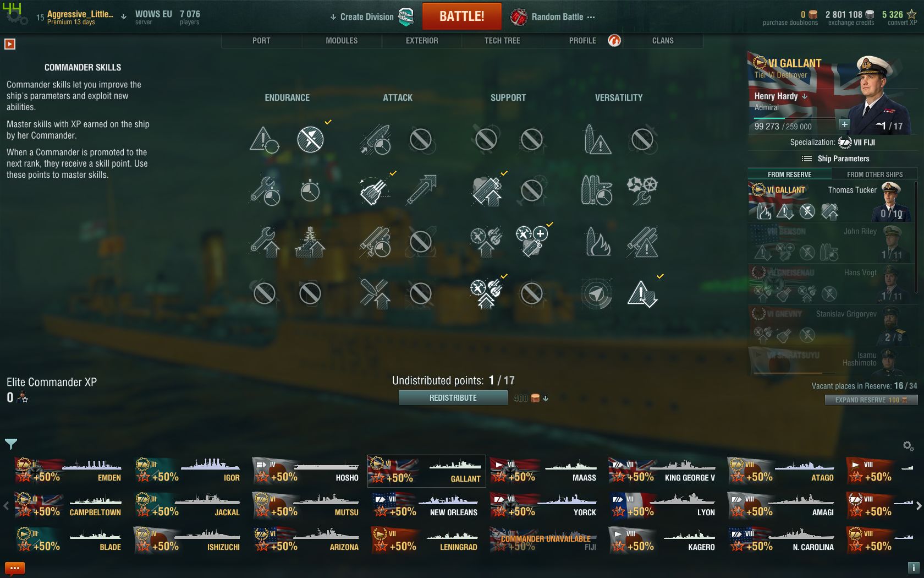Select the radar targeting skill in Versatility bottom row
Screen dimensions: 924x578
point(597,293)
